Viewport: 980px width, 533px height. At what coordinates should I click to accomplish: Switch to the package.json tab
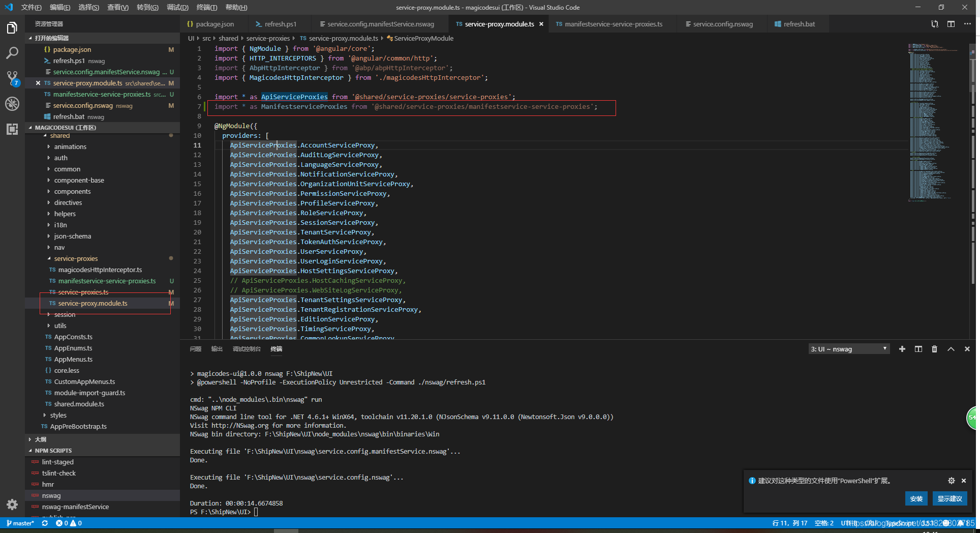pos(215,24)
